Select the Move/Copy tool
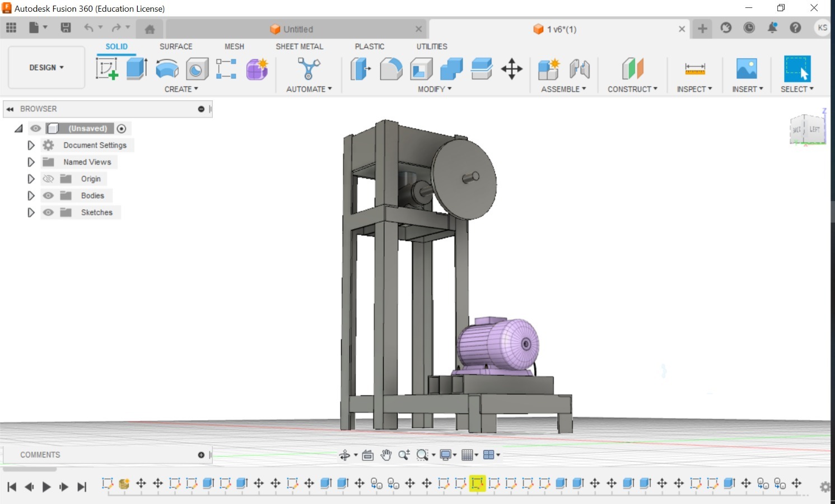This screenshot has height=504, width=835. (512, 69)
